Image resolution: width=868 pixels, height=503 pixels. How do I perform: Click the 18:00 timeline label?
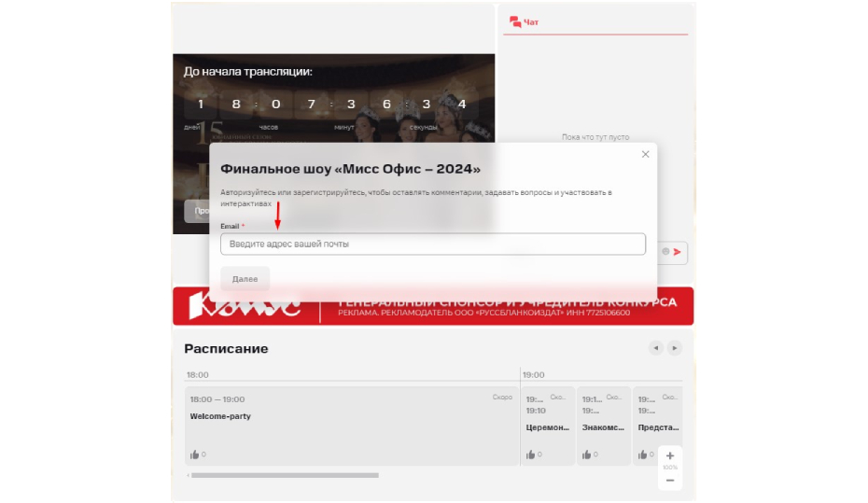[x=198, y=374]
